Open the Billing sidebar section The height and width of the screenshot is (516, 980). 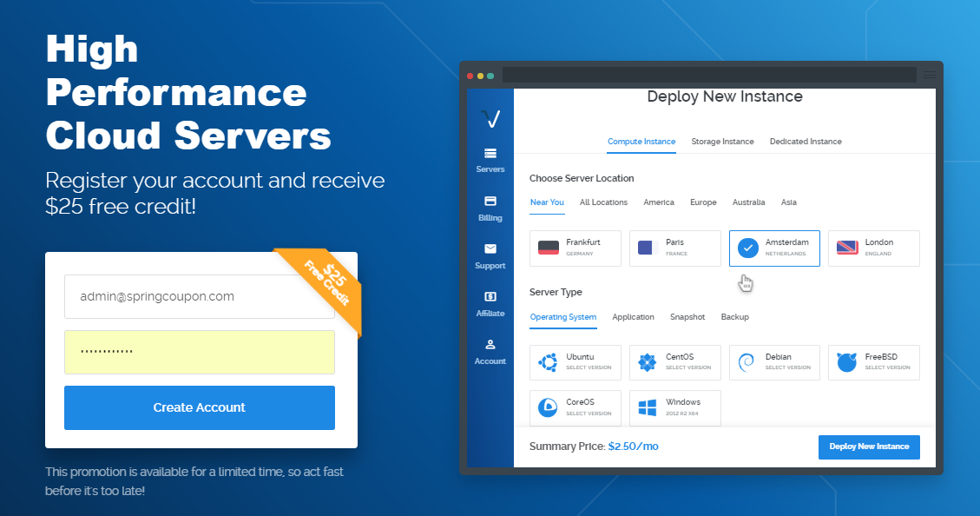[x=490, y=208]
